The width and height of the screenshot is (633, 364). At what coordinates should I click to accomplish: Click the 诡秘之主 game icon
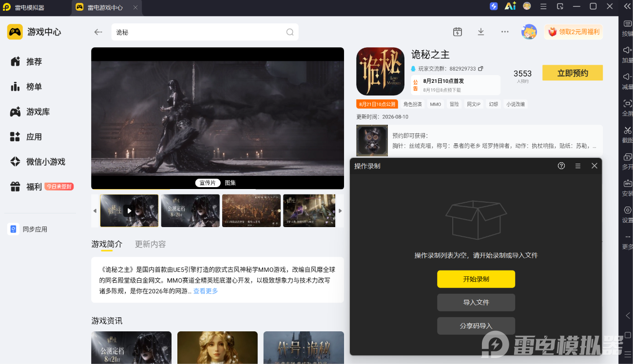click(380, 71)
